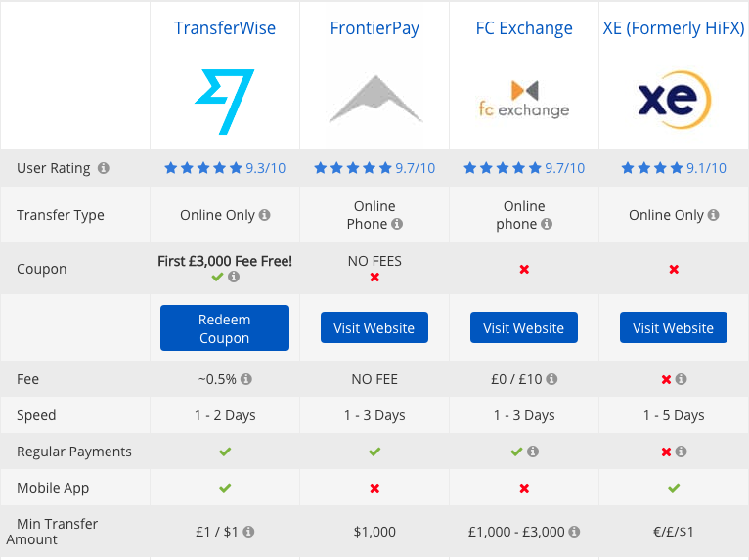The height and width of the screenshot is (560, 749).
Task: Click Visit Website under XE
Action: pos(673,327)
